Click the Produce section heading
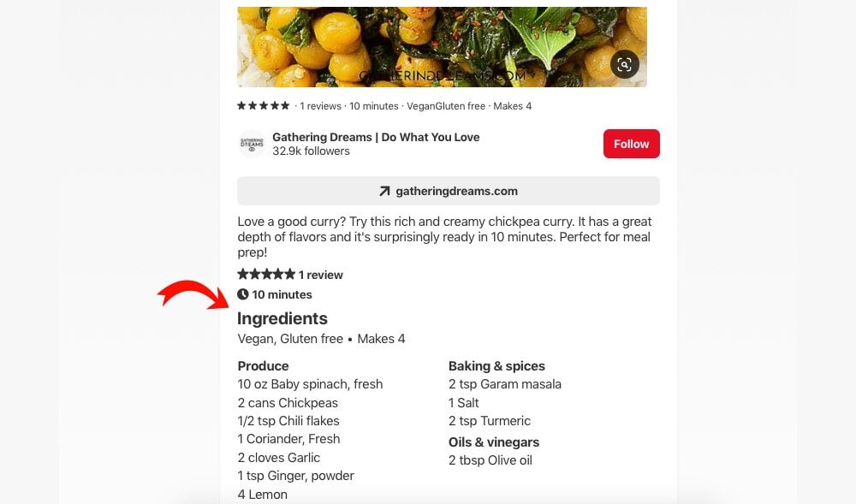This screenshot has height=504, width=856. 263,365
